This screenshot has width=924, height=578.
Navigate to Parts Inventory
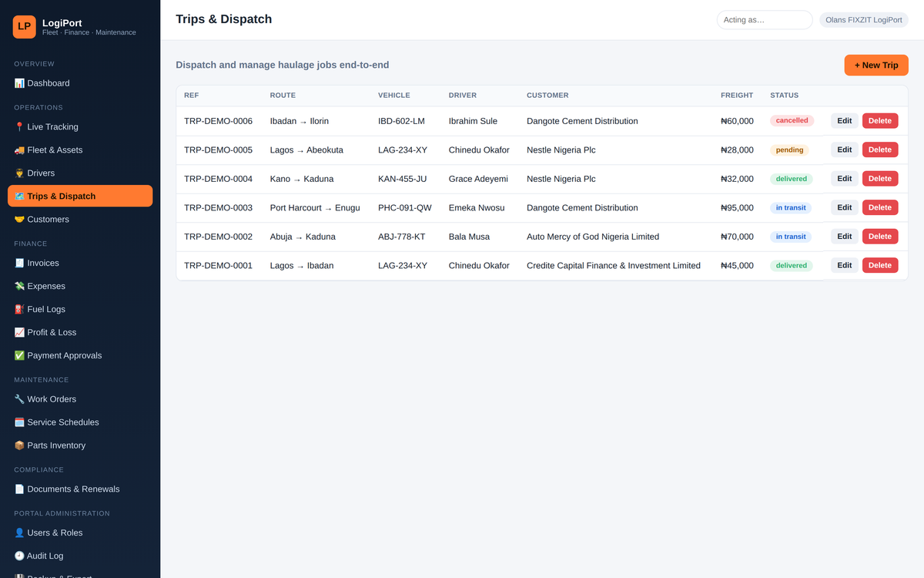pos(80,445)
